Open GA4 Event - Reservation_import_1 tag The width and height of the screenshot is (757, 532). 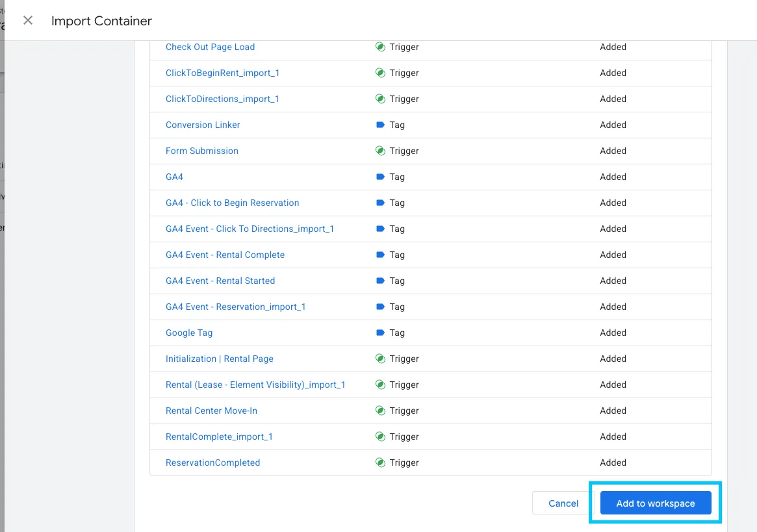pyautogui.click(x=236, y=307)
